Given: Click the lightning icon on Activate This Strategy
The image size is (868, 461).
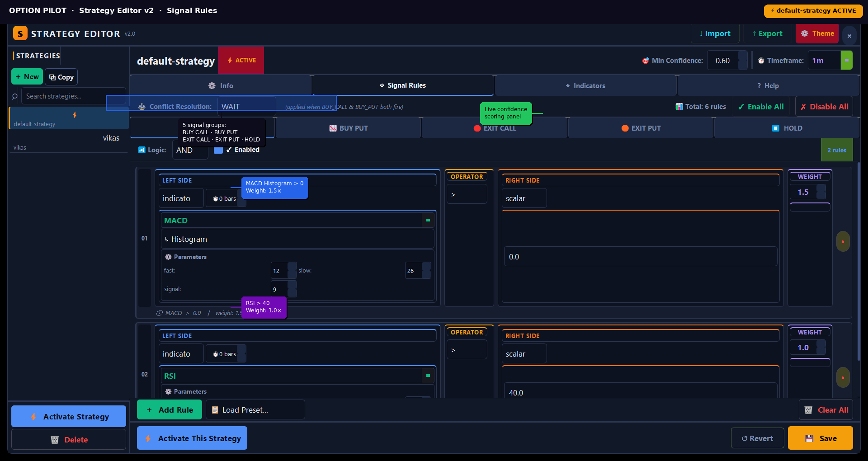Looking at the screenshot, I should pos(148,438).
